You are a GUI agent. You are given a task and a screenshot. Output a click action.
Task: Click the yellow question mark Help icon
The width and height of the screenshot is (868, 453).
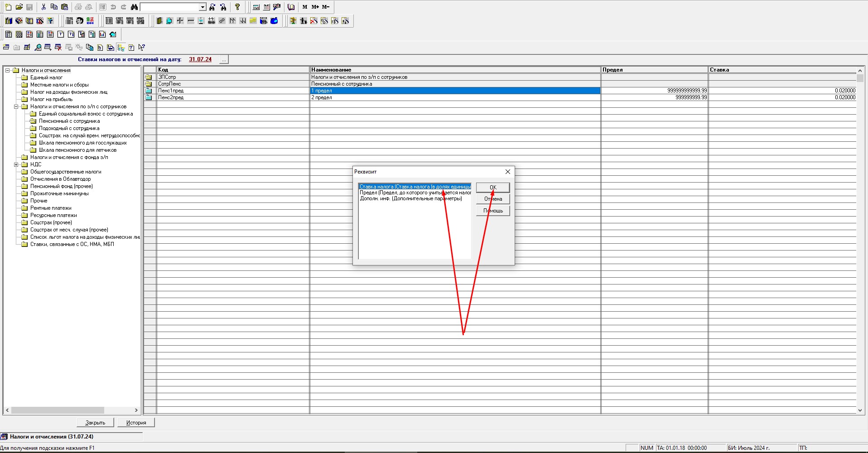tap(237, 7)
